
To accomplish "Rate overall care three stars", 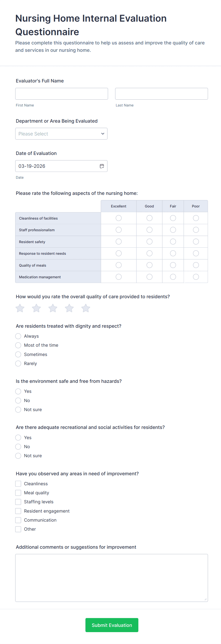I will click(x=53, y=308).
